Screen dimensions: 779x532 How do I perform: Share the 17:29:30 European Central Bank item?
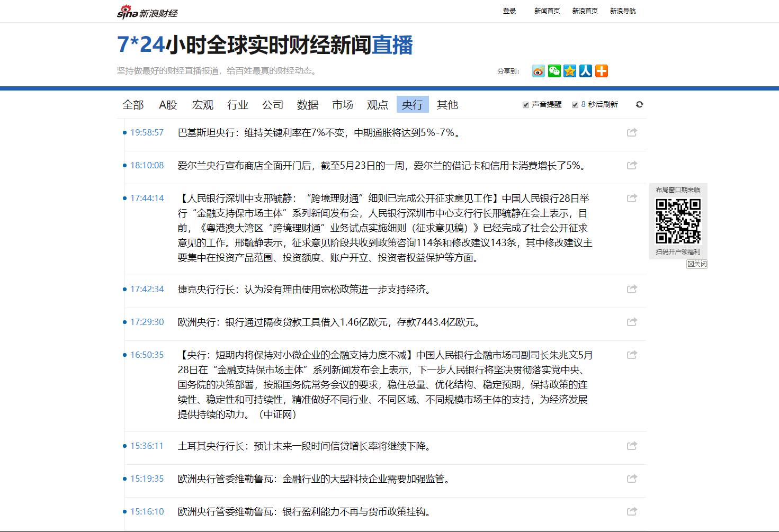tap(632, 322)
